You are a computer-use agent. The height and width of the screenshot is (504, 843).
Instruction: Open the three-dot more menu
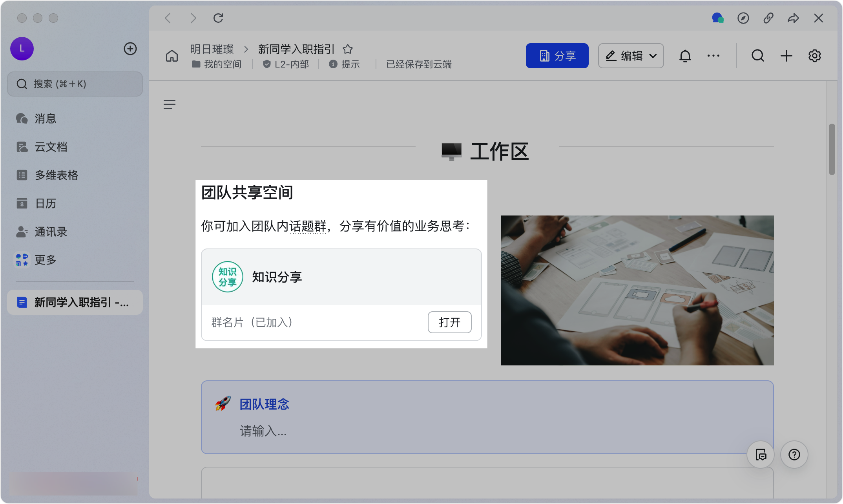pos(713,56)
